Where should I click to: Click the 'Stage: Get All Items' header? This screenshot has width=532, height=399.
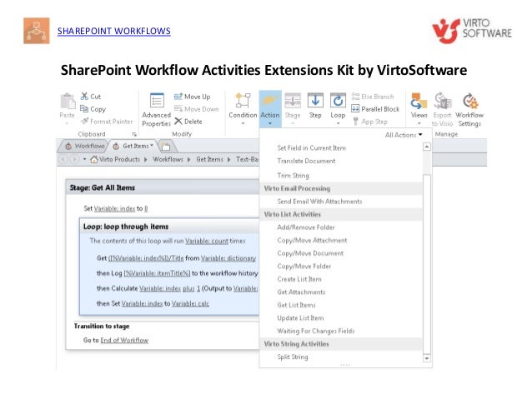(x=163, y=187)
